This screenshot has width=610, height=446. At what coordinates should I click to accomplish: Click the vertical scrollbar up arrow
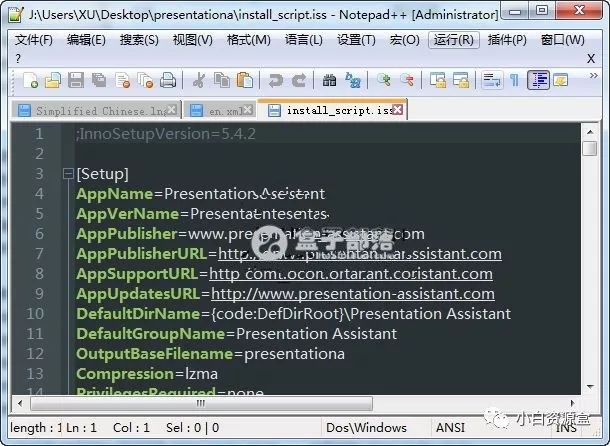coord(590,132)
